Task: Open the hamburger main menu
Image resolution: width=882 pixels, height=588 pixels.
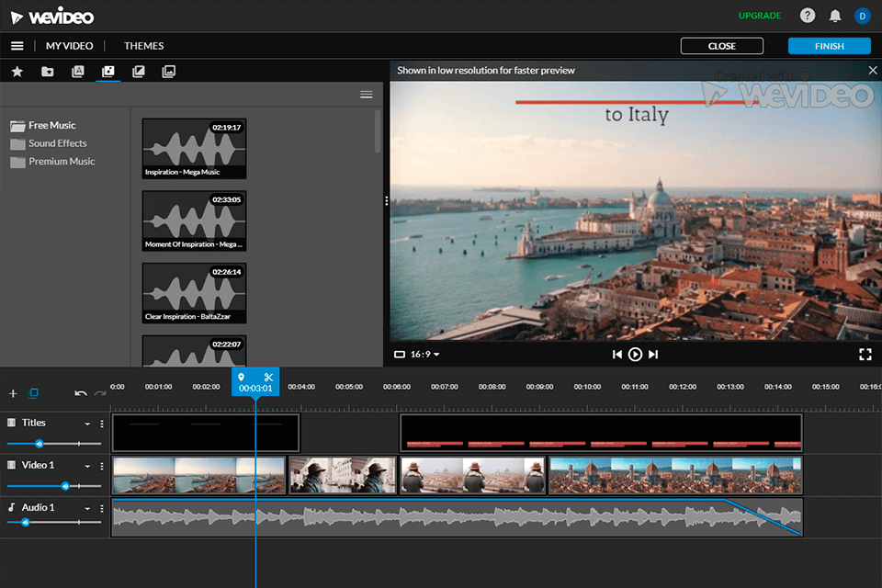Action: [17, 46]
